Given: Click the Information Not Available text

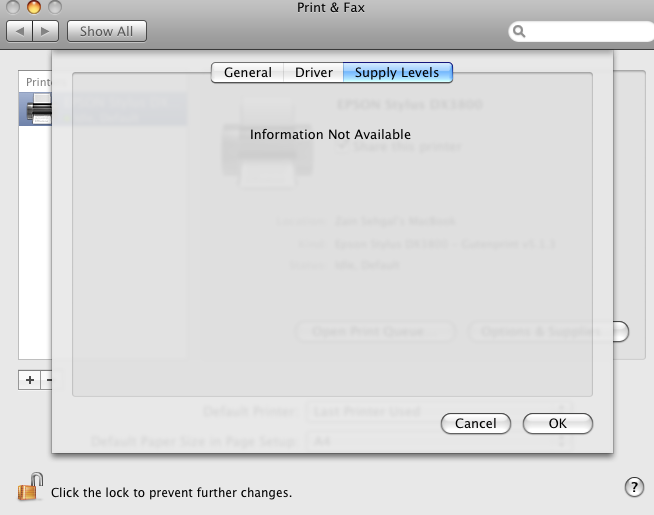Looking at the screenshot, I should (330, 134).
